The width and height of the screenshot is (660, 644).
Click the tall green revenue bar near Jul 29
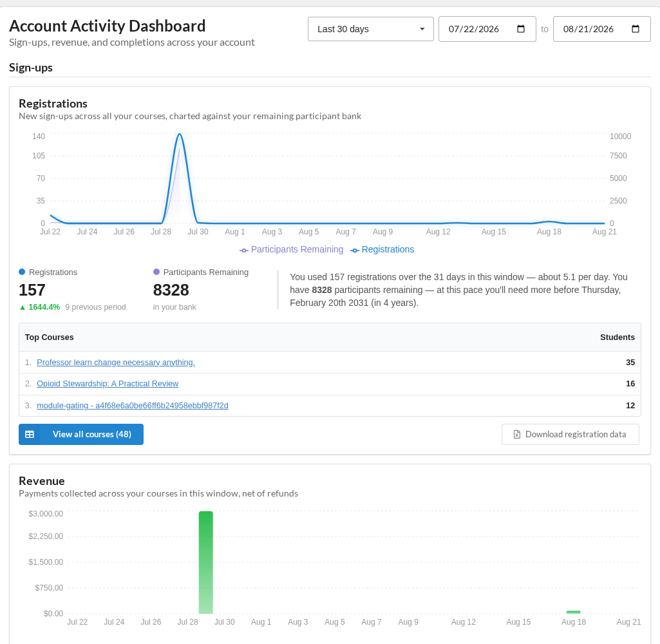[206, 562]
